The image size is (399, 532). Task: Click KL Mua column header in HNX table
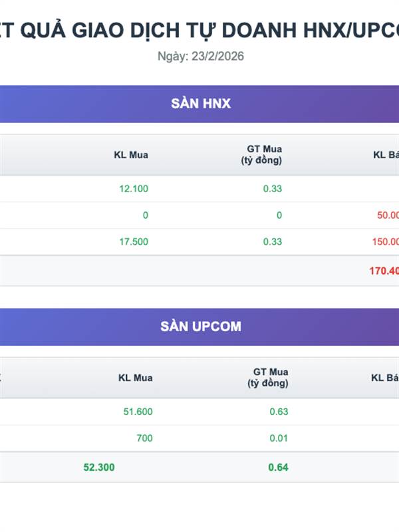[131, 155]
